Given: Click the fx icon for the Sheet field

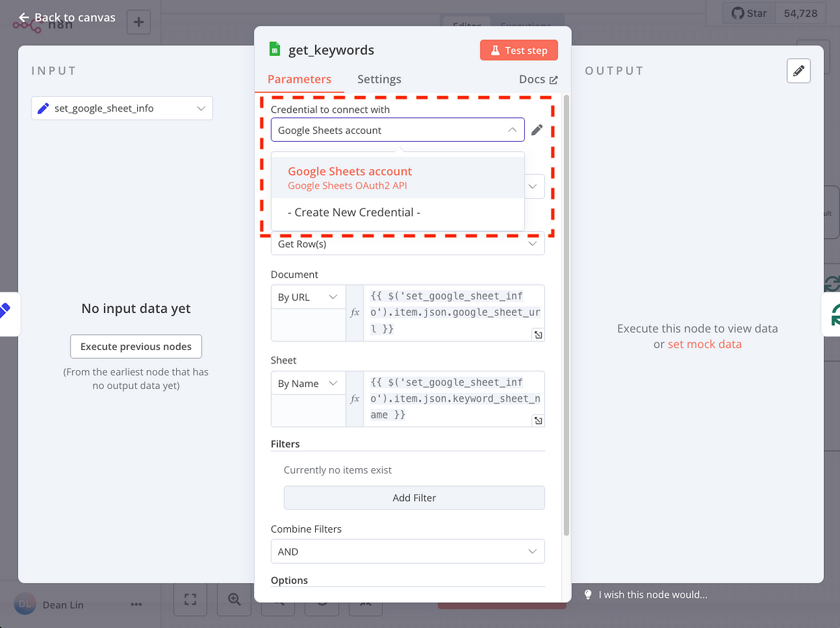Looking at the screenshot, I should (355, 398).
